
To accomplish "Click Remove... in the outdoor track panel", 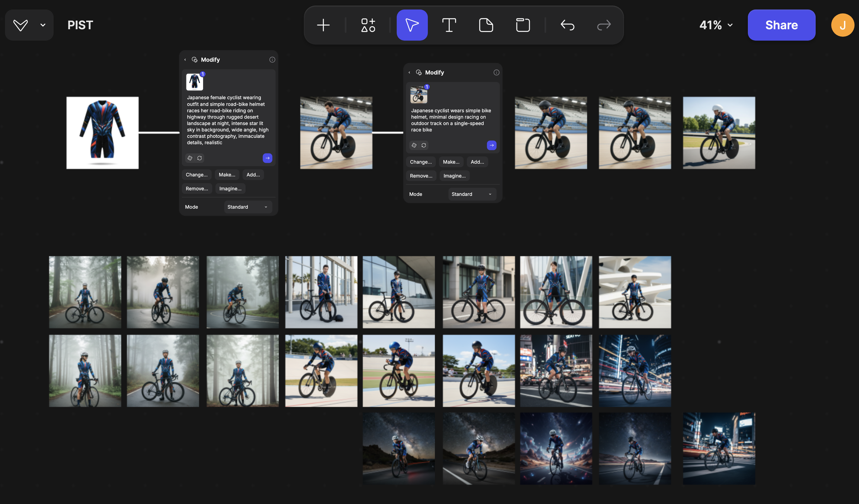I will tap(421, 176).
